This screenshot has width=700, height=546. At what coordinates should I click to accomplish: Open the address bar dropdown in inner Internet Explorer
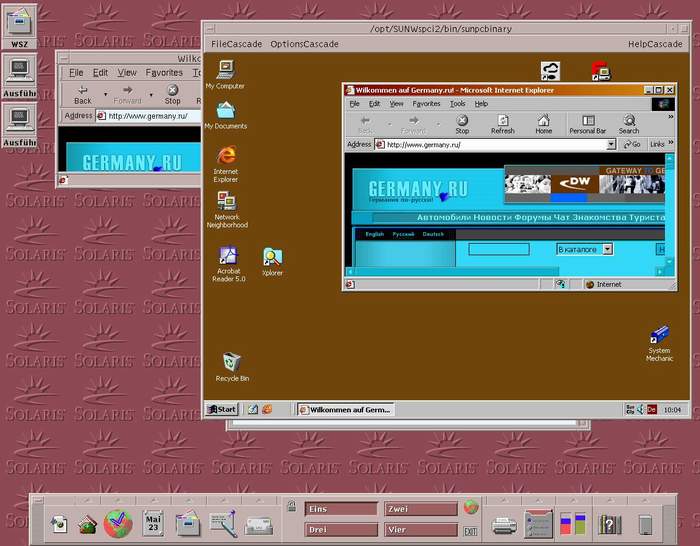point(611,144)
